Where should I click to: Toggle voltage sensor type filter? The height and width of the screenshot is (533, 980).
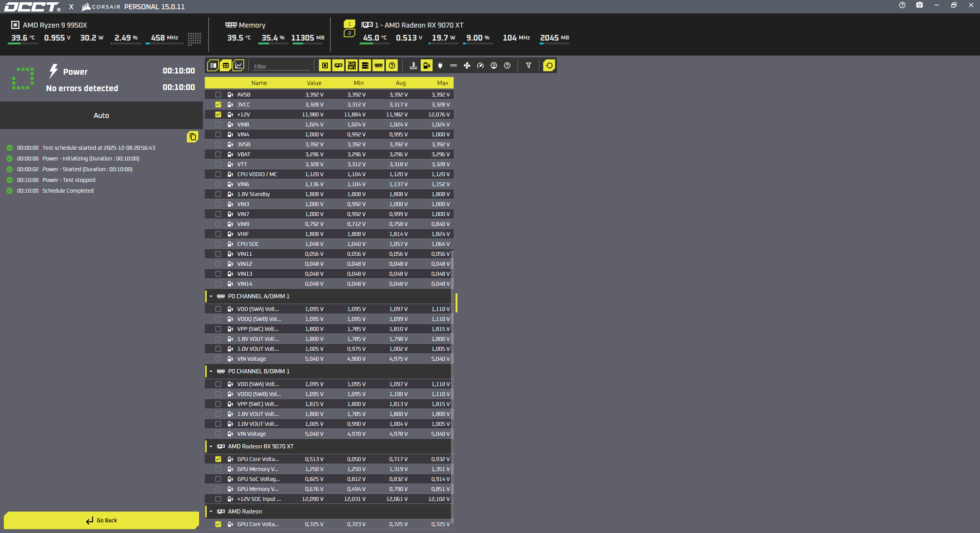[427, 65]
